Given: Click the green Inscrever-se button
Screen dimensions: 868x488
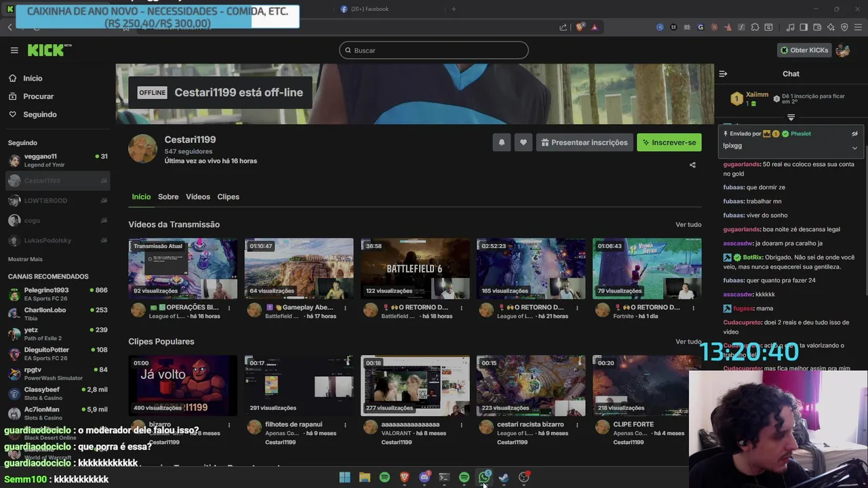Looking at the screenshot, I should pyautogui.click(x=669, y=142).
